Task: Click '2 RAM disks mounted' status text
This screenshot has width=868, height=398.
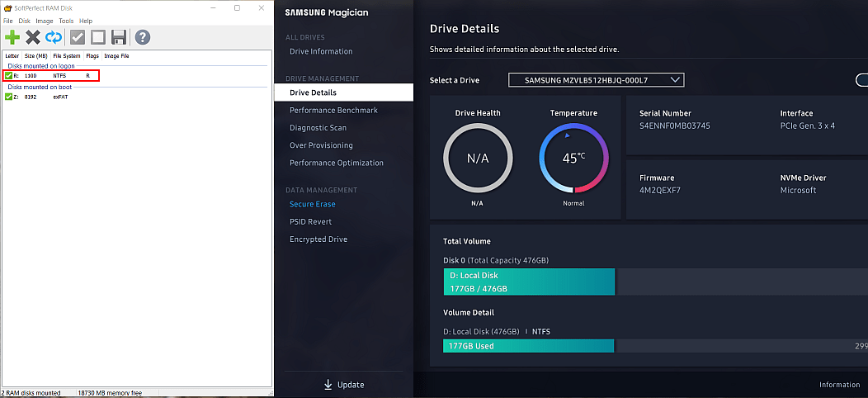Action: [31, 392]
